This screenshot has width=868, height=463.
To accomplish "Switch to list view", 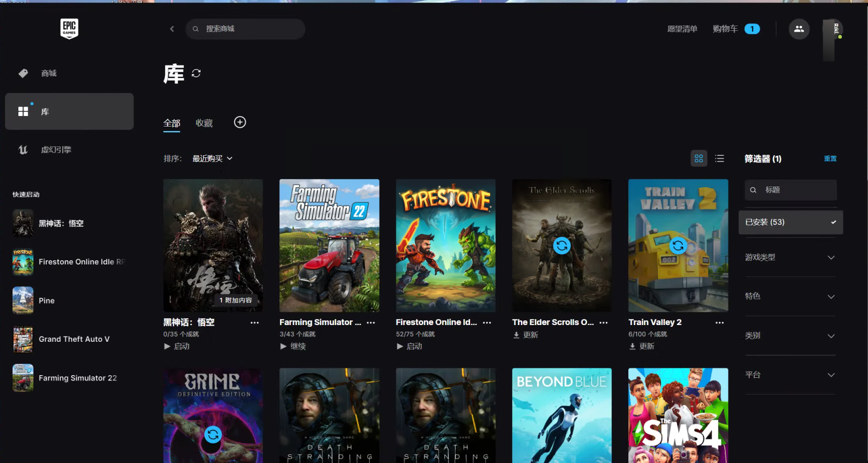I will 719,158.
